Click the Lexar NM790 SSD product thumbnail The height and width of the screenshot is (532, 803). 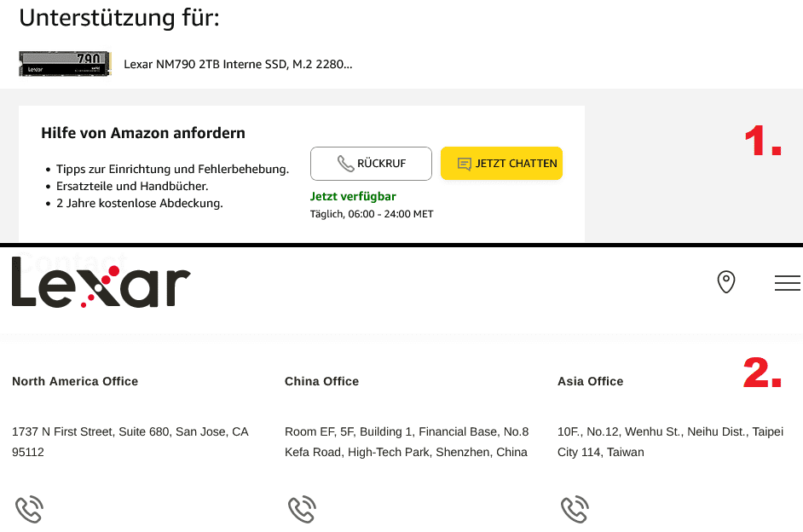[65, 64]
